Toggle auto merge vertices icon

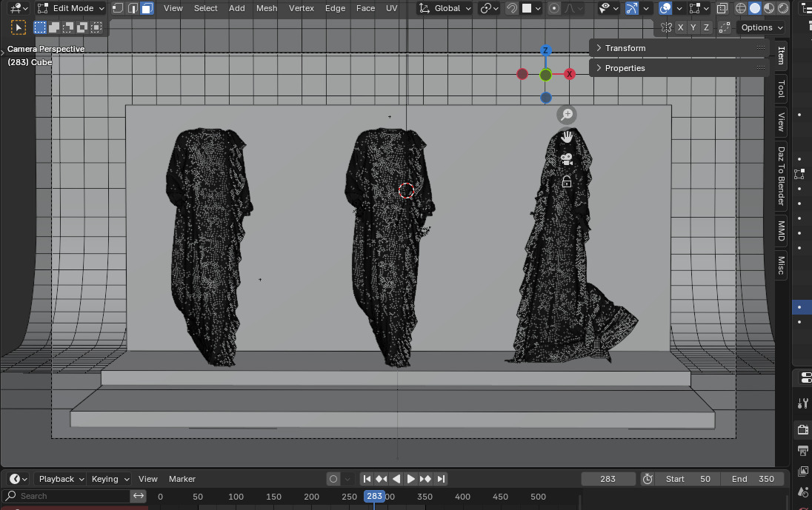[725, 27]
